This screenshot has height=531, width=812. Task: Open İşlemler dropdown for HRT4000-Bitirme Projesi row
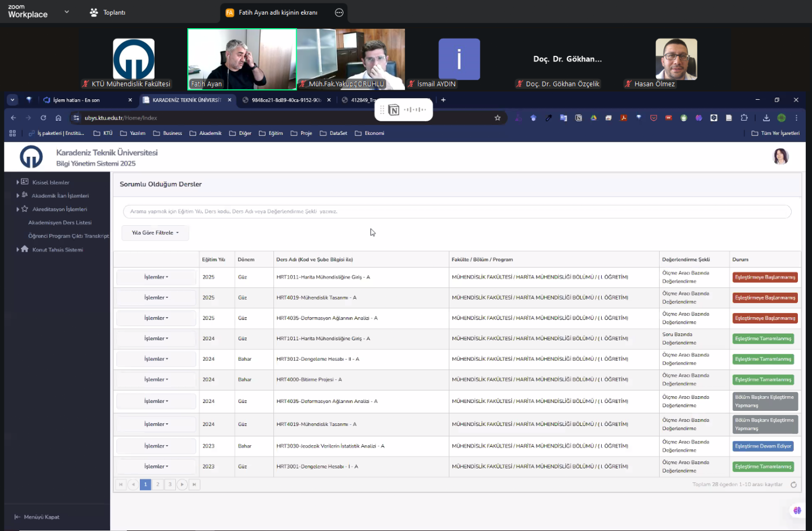(156, 380)
